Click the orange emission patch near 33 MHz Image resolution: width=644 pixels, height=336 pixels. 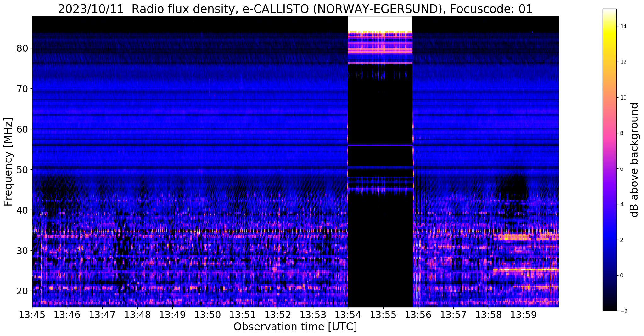click(513, 237)
